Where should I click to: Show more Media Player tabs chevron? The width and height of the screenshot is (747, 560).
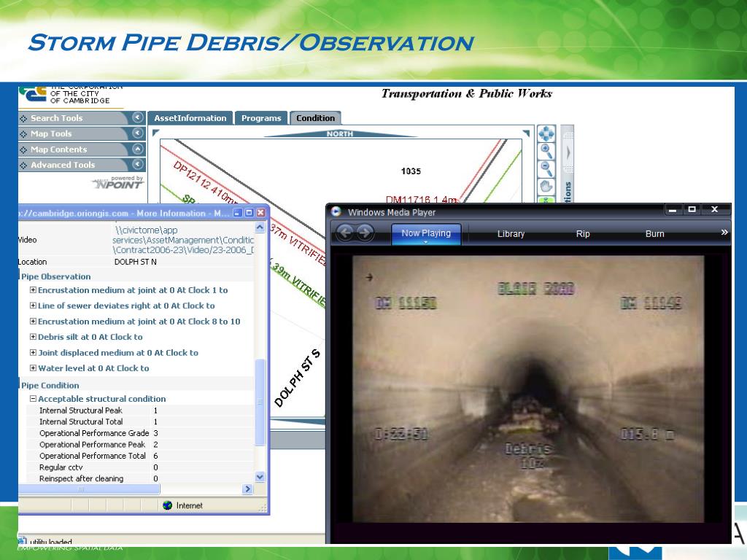[724, 233]
